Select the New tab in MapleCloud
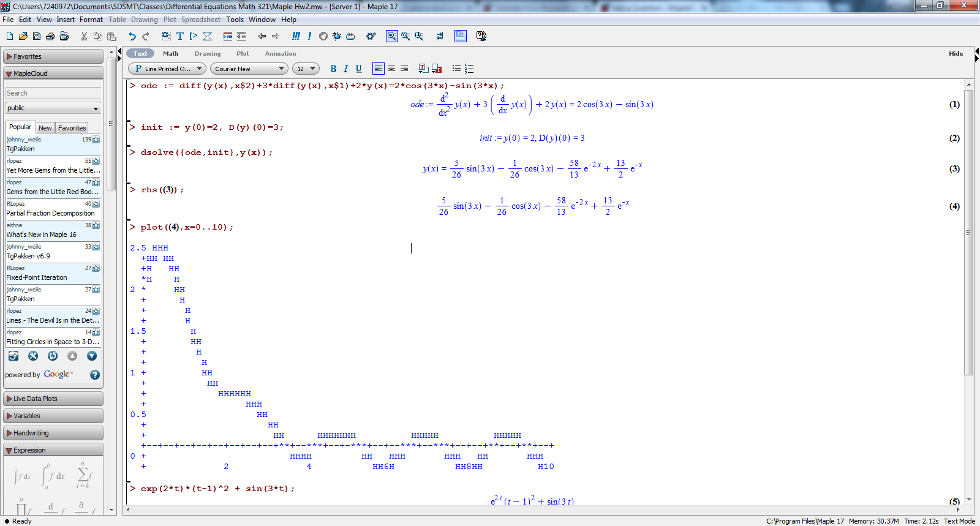Image resolution: width=980 pixels, height=526 pixels. 45,128
